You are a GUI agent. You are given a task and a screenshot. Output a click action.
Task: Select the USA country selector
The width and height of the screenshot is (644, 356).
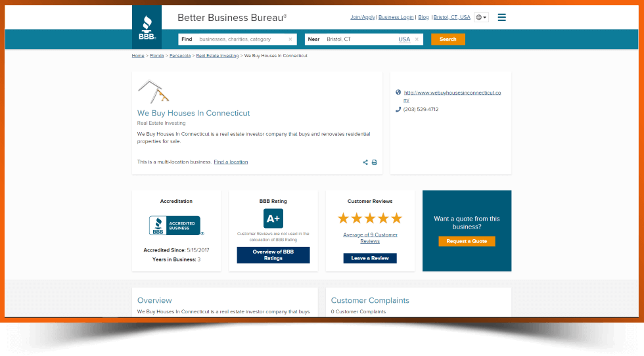click(404, 39)
